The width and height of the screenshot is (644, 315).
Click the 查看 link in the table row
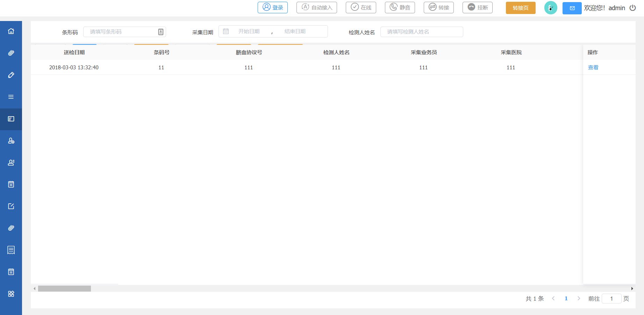click(593, 68)
